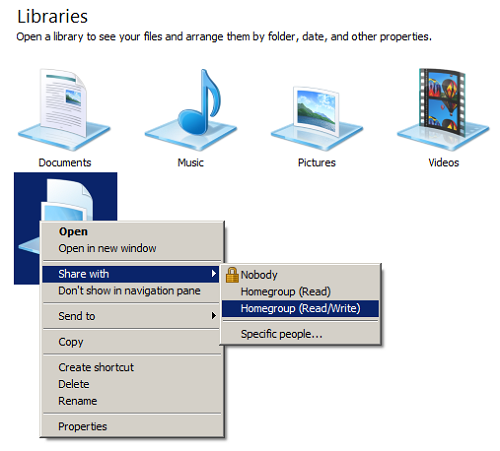Expand the Share with submenu arrow
This screenshot has height=451, width=500.
214,274
